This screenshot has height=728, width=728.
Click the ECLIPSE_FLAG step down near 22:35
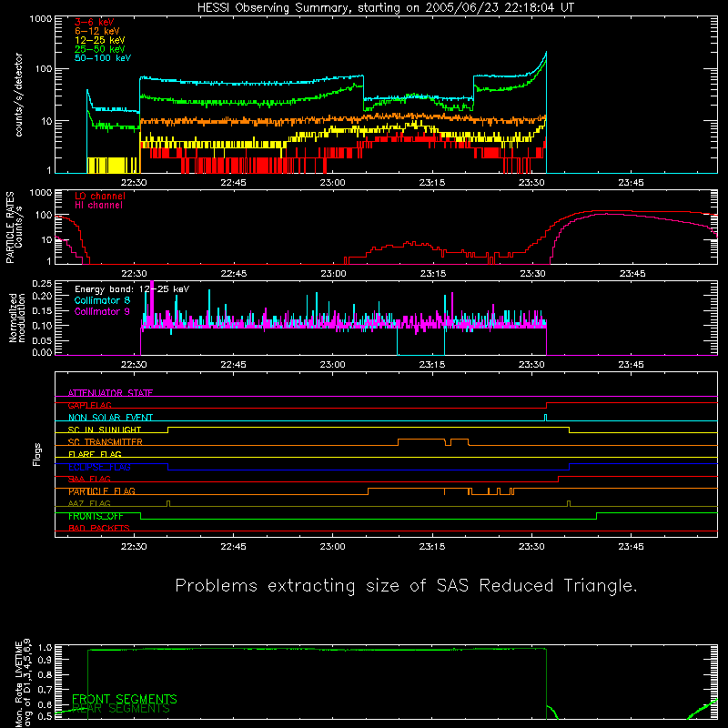[x=168, y=467]
